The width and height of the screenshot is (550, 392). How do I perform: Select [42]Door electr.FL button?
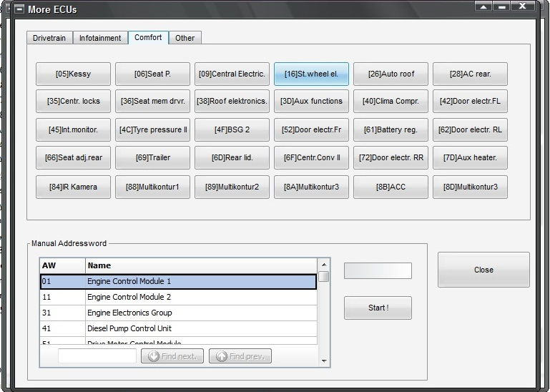coord(470,101)
